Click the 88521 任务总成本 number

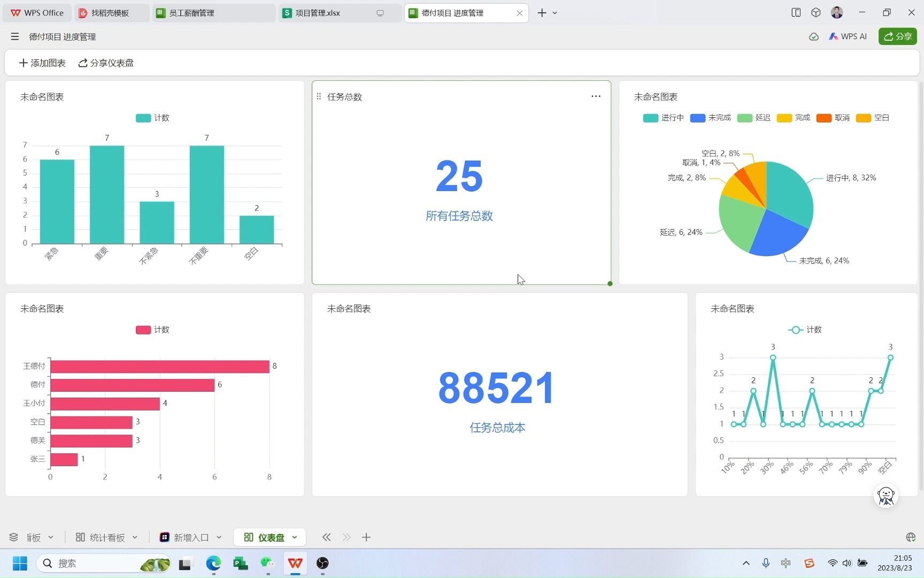point(496,388)
